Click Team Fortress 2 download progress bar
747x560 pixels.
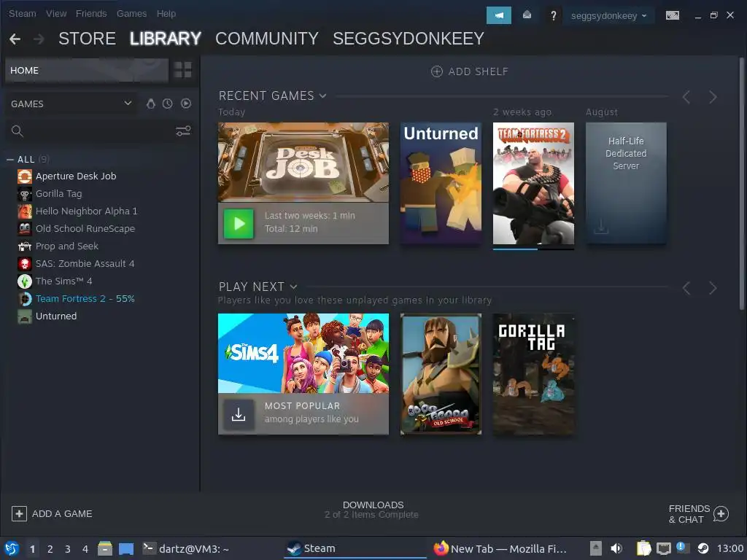[533, 249]
